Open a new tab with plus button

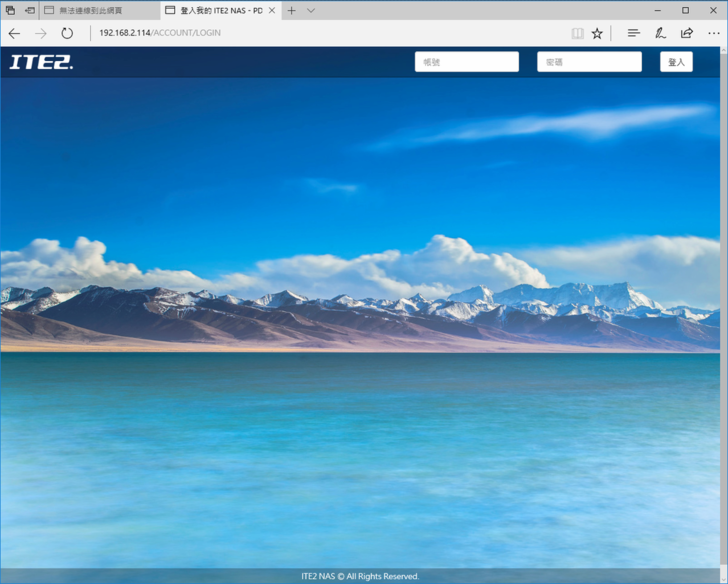pyautogui.click(x=292, y=10)
